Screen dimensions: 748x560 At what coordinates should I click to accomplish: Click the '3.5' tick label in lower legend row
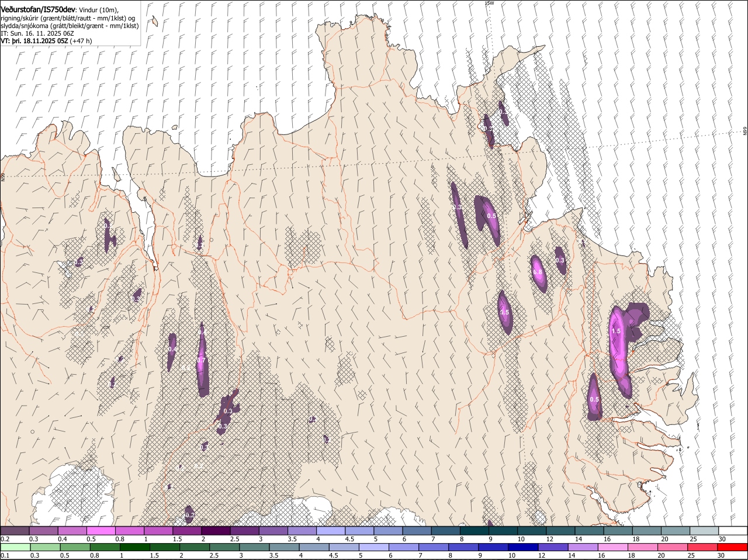275,555
